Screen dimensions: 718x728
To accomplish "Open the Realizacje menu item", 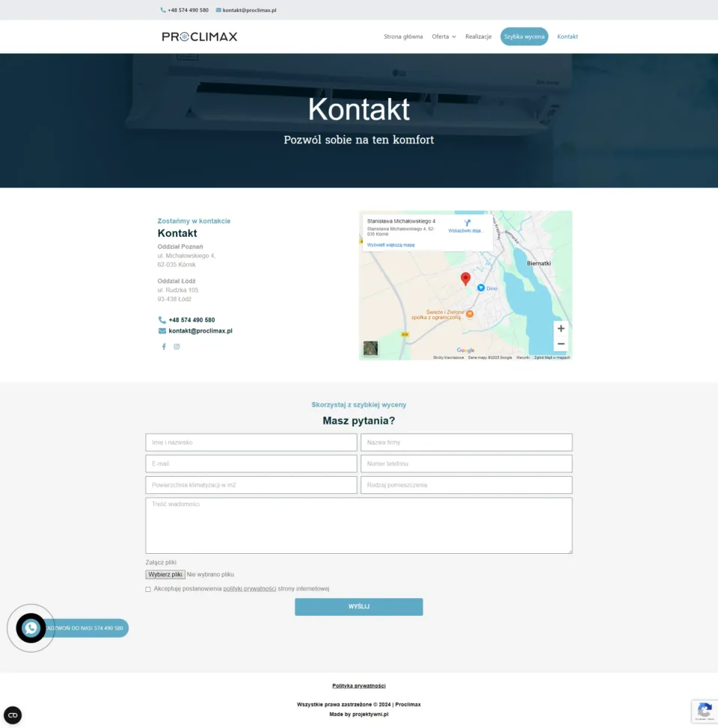I will click(x=478, y=37).
